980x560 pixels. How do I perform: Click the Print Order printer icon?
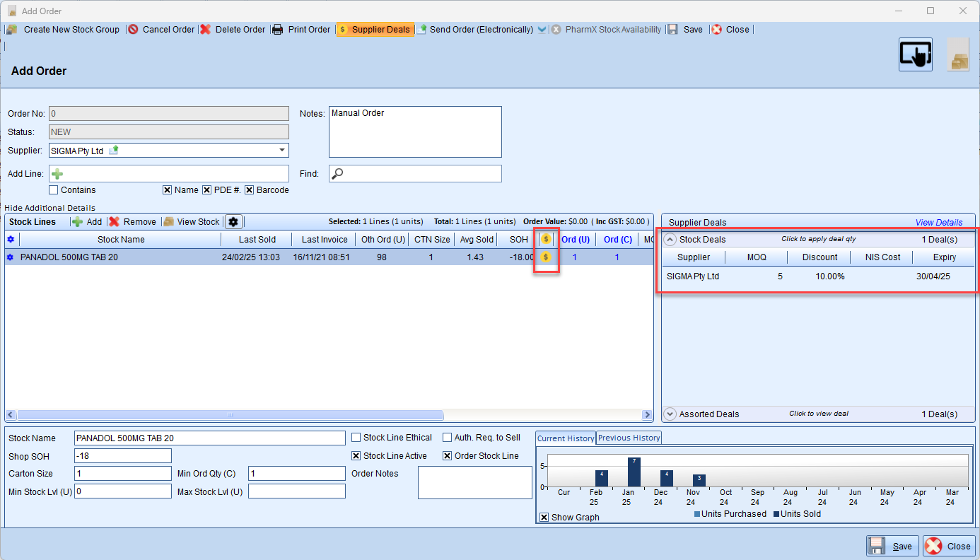point(278,30)
